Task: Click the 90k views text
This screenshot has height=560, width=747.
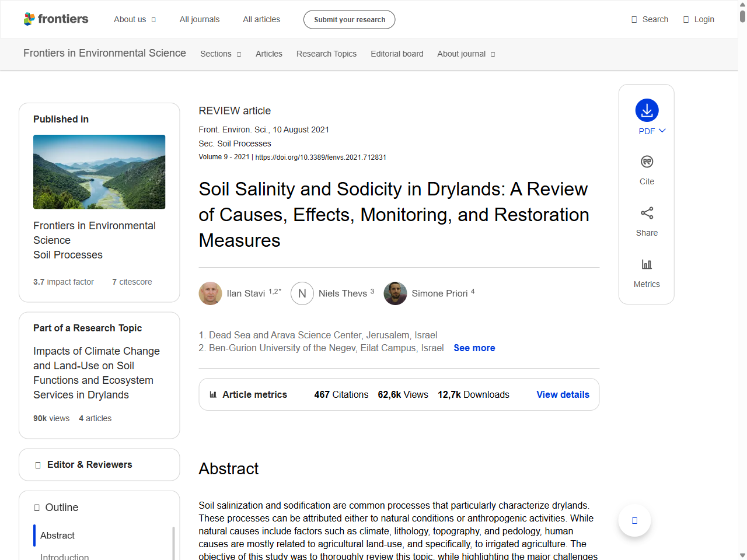Action: click(51, 418)
